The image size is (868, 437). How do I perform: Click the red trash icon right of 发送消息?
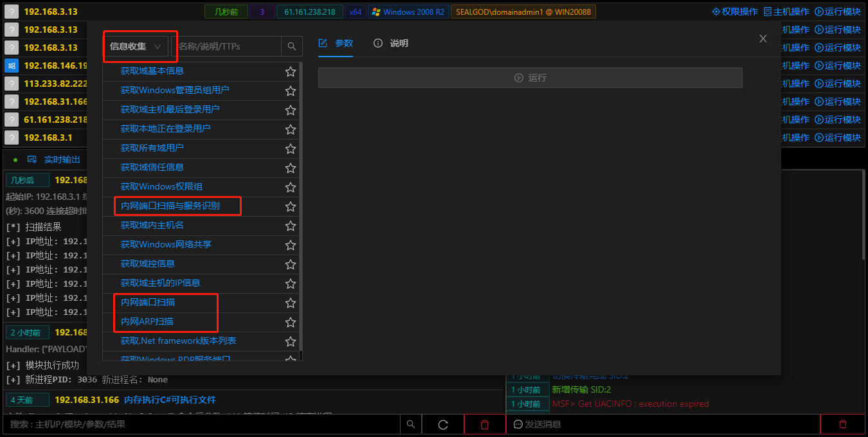tap(843, 424)
